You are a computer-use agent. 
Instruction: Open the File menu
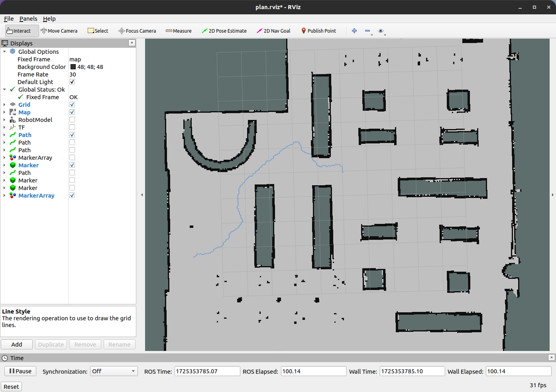(9, 19)
